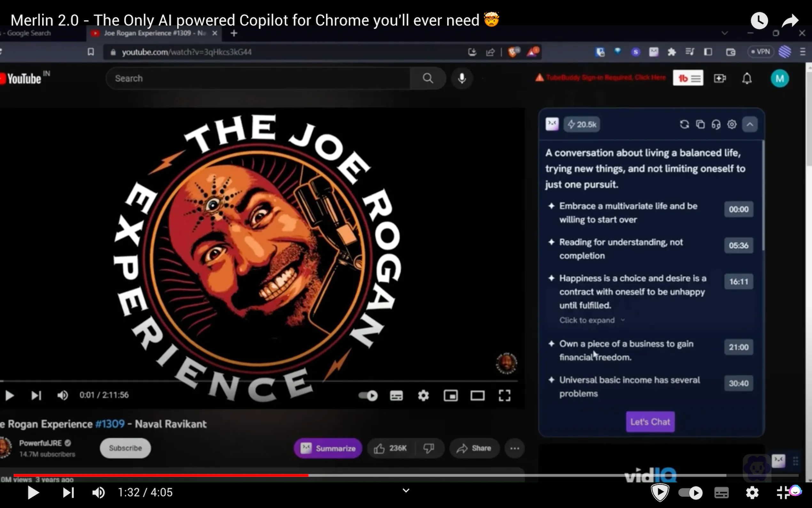Click the Share arrow icon top right
812x508 pixels.
tap(790, 21)
